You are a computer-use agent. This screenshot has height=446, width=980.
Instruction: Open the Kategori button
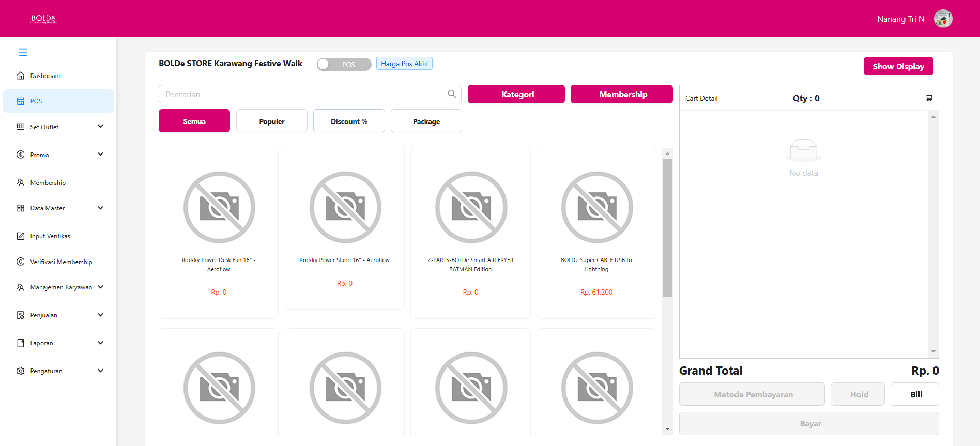(516, 94)
